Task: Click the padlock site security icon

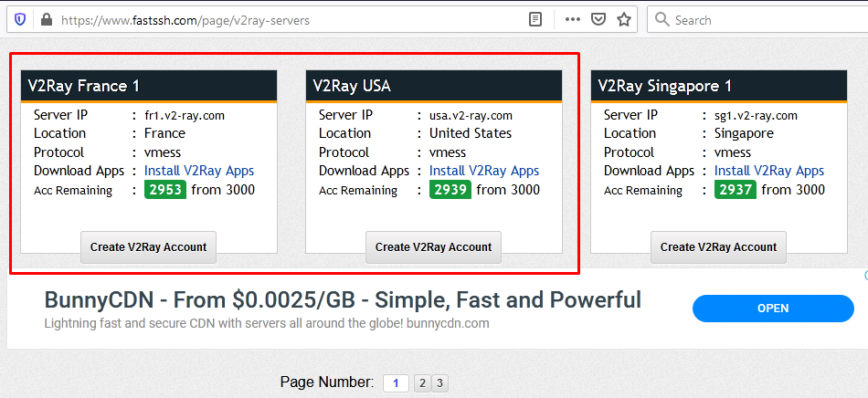Action: point(47,20)
